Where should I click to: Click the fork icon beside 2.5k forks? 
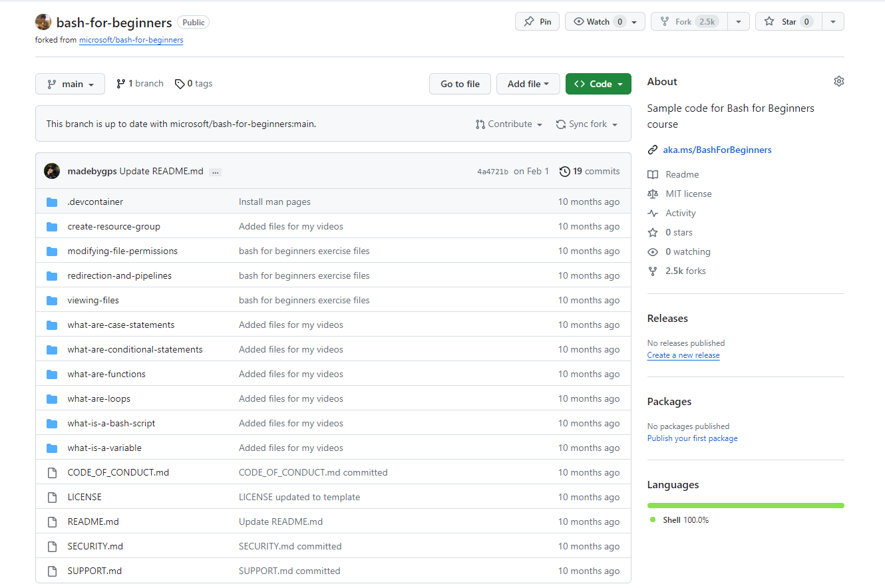pyautogui.click(x=652, y=271)
